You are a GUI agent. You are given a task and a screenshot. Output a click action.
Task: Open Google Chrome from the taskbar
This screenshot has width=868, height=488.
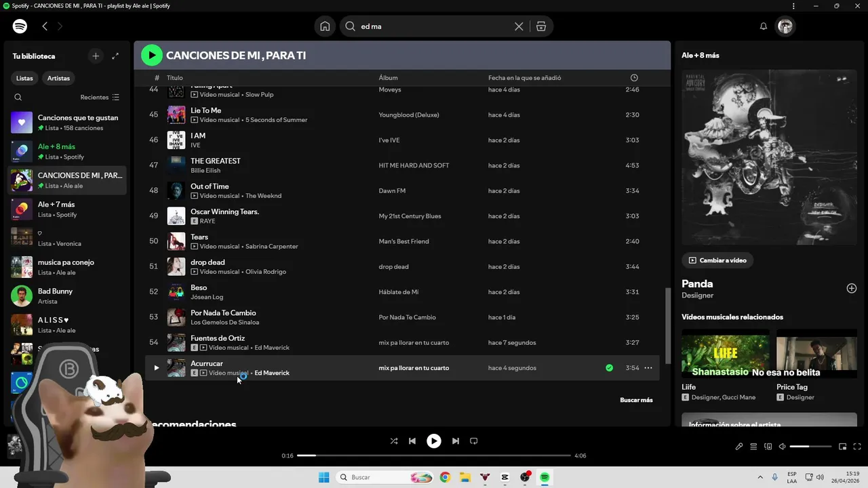445,477
